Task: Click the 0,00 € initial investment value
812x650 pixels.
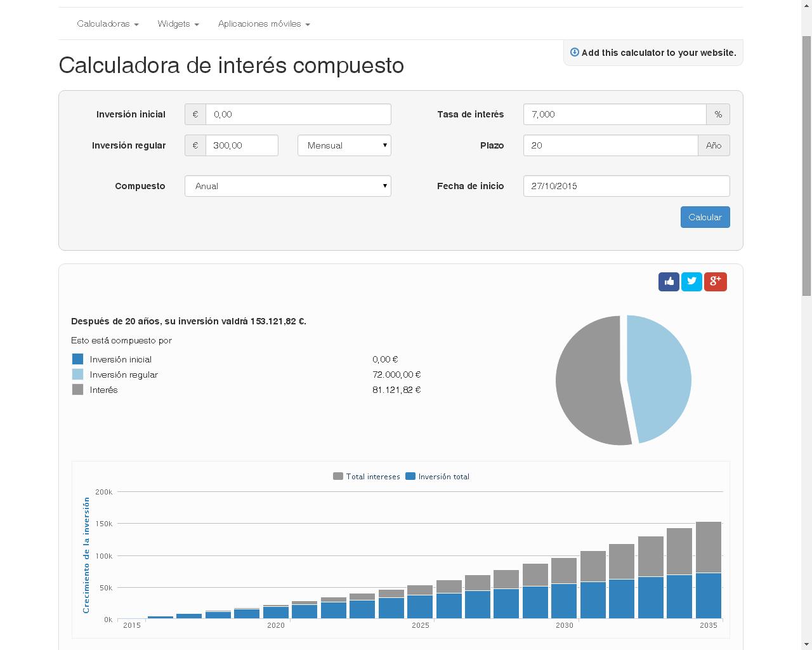Action: coord(385,359)
